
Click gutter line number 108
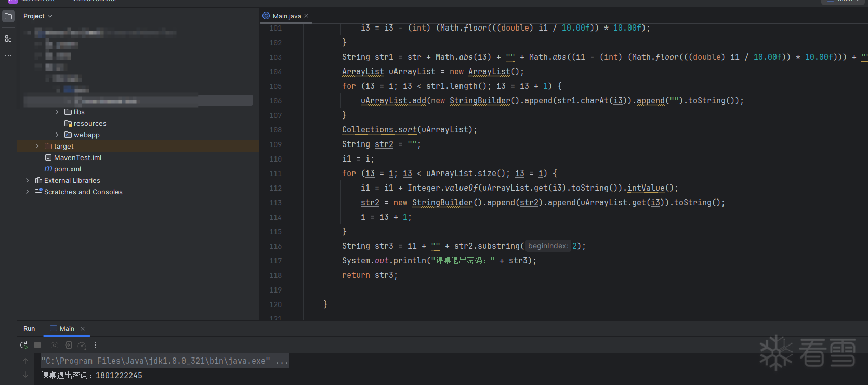click(x=275, y=130)
